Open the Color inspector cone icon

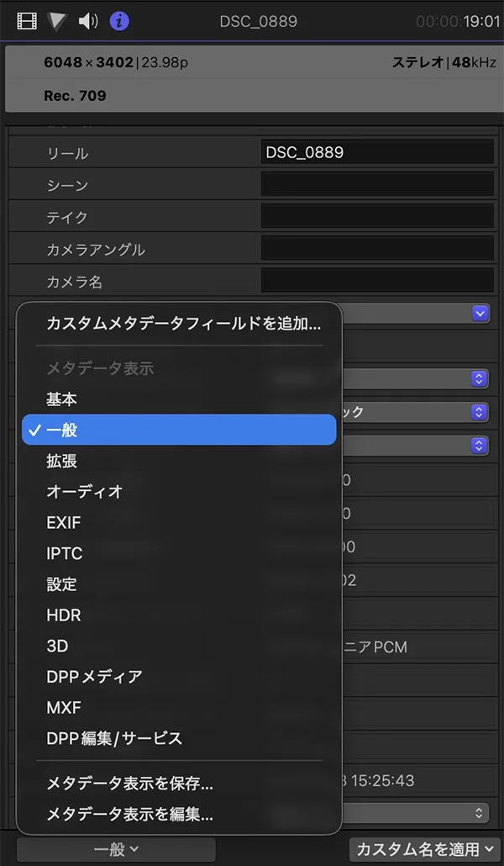[x=58, y=21]
